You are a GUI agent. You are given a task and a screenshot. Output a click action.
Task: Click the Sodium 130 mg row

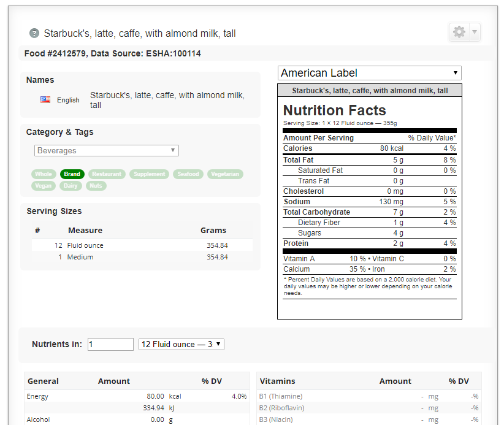point(369,202)
